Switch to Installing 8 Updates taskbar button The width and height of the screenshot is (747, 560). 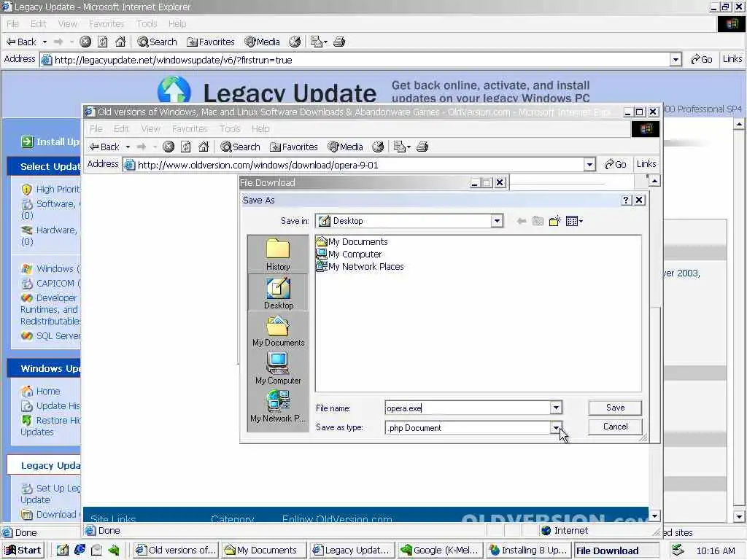pos(529,551)
